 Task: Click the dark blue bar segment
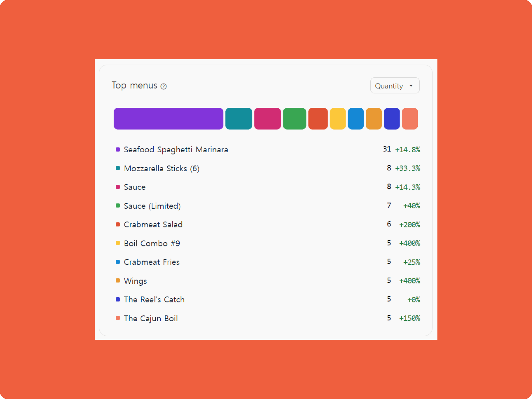pyautogui.click(x=392, y=119)
